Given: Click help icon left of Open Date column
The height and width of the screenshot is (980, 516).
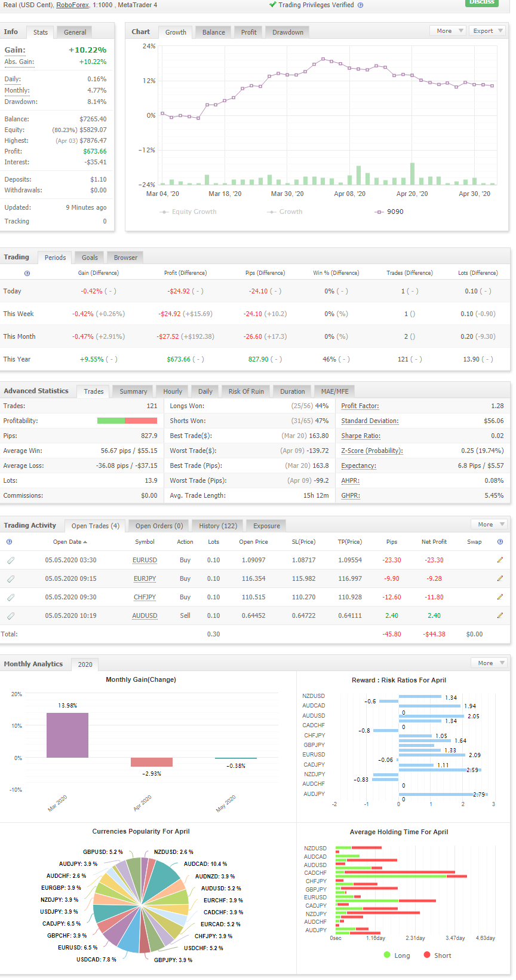Looking at the screenshot, I should tap(9, 542).
